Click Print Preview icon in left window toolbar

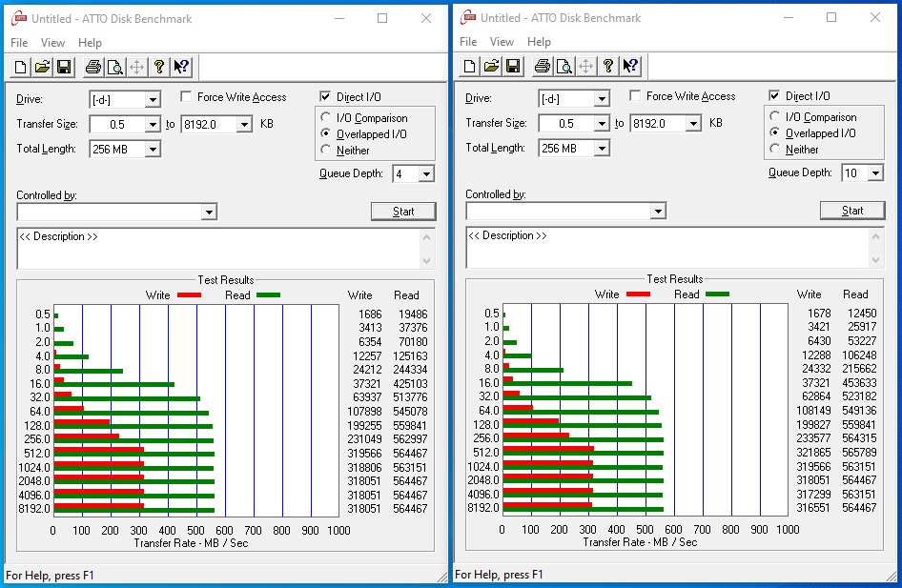tap(115, 68)
